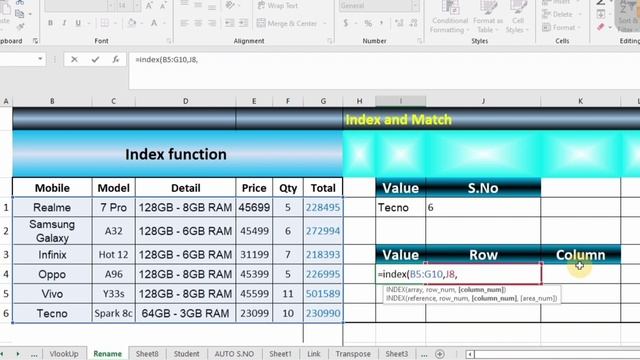Apply Comma Style format
This screenshot has width=640, height=360.
coord(381,23)
